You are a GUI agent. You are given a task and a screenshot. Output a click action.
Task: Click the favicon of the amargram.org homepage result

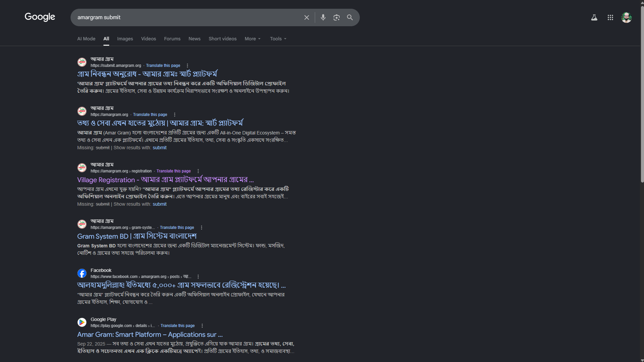point(82,111)
